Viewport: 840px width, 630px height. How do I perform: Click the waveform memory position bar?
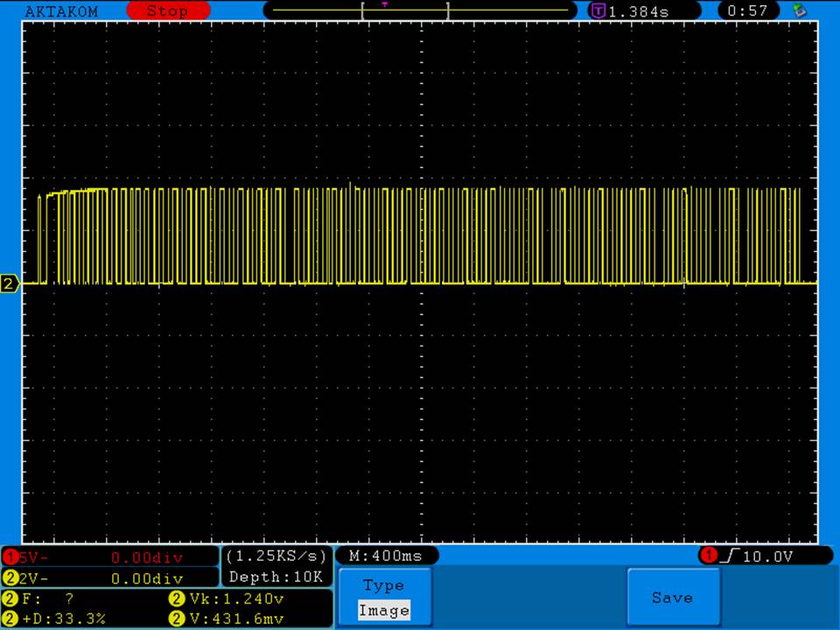[420, 11]
